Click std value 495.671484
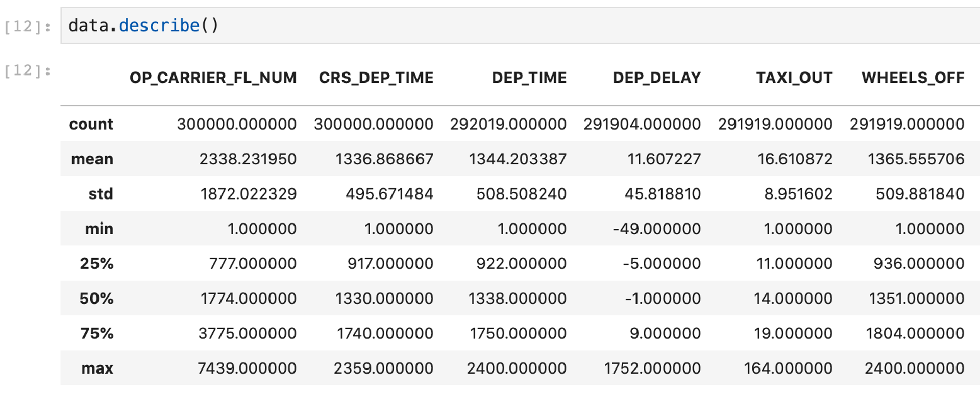The height and width of the screenshot is (394, 980). 389,194
